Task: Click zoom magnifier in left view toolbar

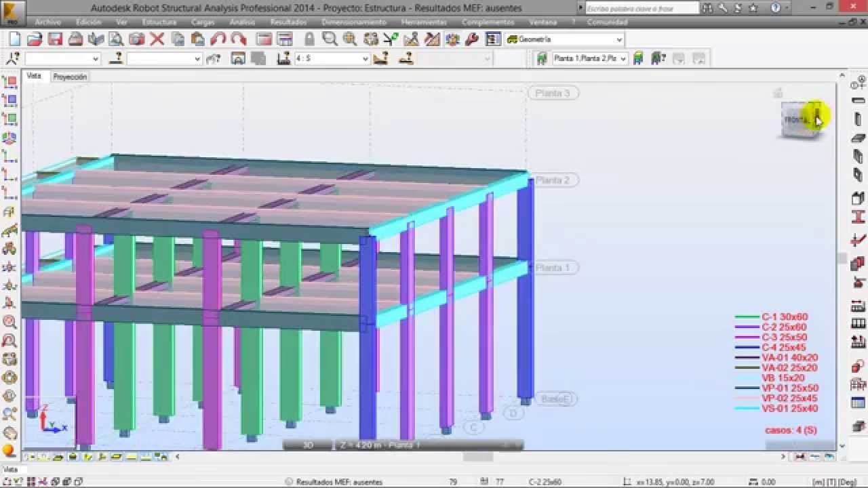Action: (9, 322)
